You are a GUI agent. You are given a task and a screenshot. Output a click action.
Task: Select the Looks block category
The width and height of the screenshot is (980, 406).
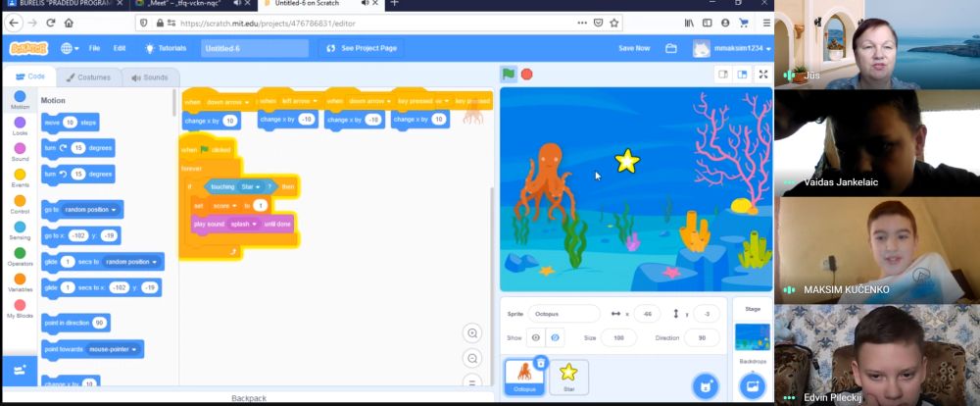(x=20, y=127)
